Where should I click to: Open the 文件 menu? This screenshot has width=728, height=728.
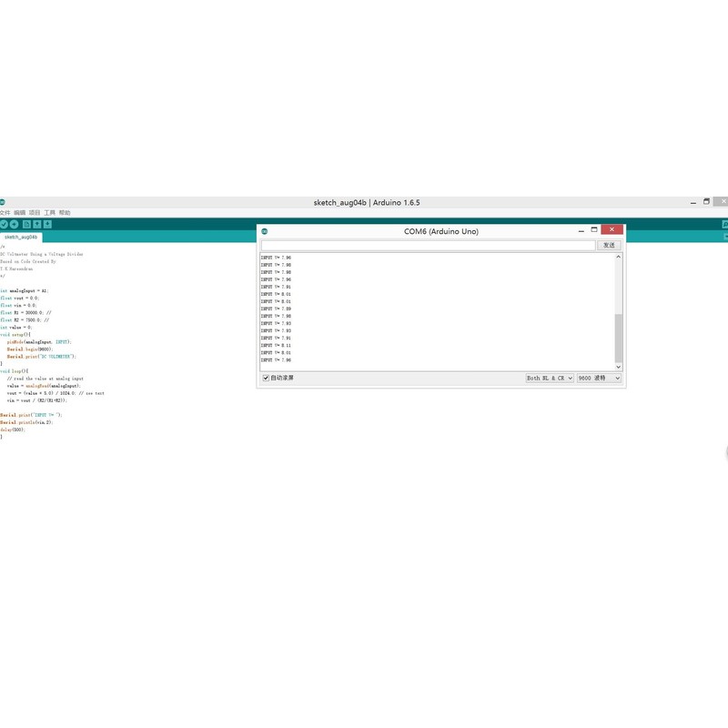point(5,213)
